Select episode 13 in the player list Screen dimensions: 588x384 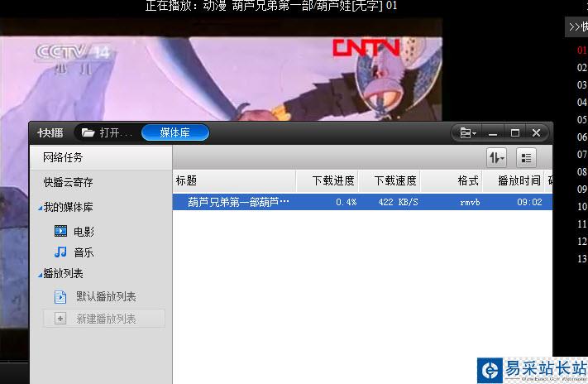pyautogui.click(x=582, y=259)
